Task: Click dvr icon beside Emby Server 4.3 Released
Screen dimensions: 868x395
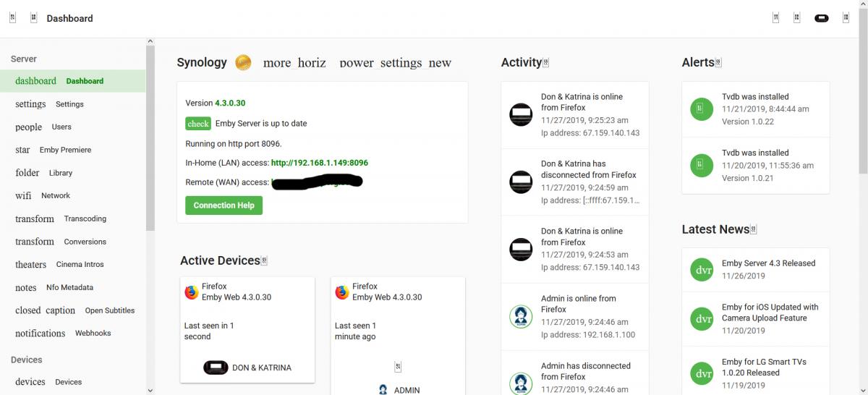Action: pyautogui.click(x=702, y=270)
